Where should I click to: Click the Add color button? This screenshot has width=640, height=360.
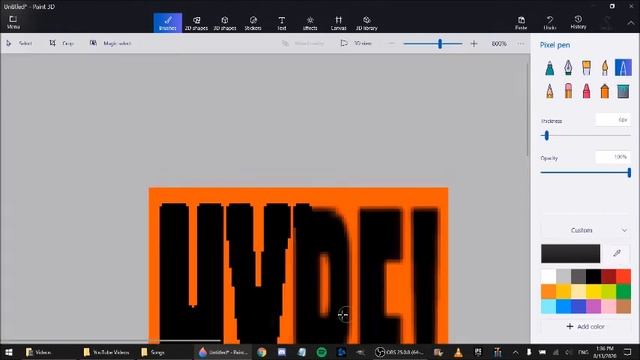pyautogui.click(x=585, y=327)
